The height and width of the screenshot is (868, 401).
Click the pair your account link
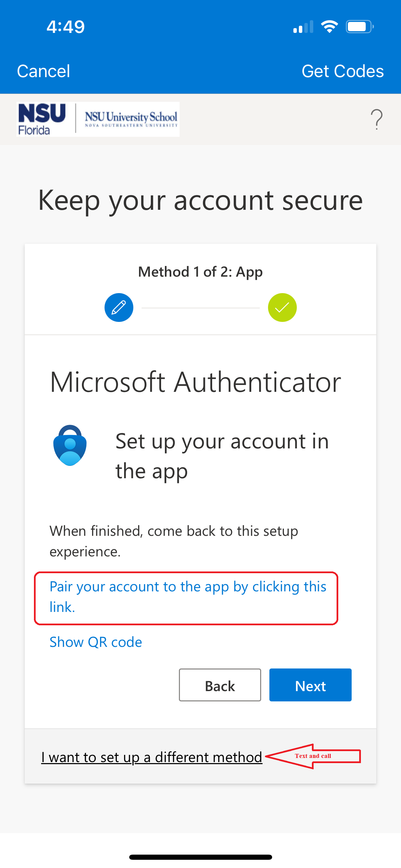pos(187,597)
